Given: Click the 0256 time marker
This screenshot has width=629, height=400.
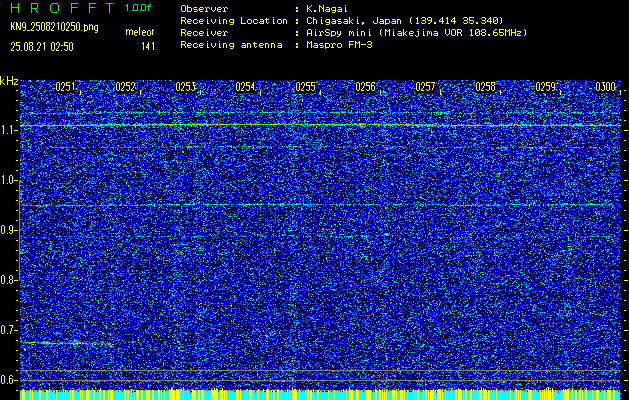Looking at the screenshot, I should point(365,87).
